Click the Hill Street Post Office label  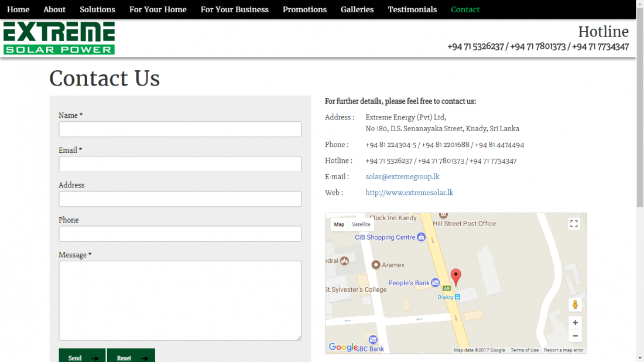pos(464,224)
